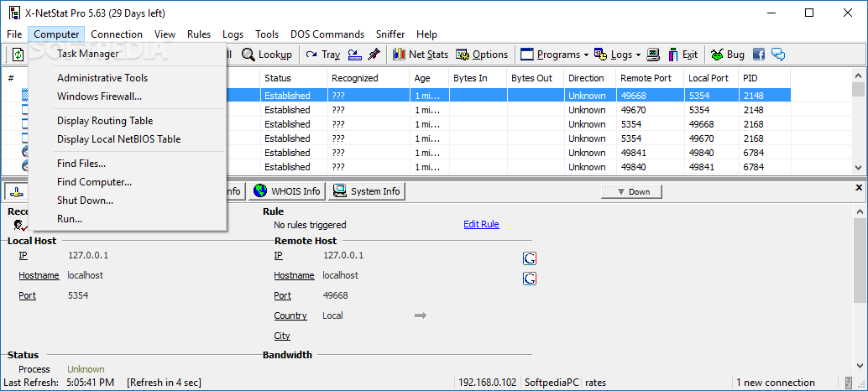Image resolution: width=868 pixels, height=391 pixels.
Task: Sort by PID column header
Action: (x=764, y=78)
